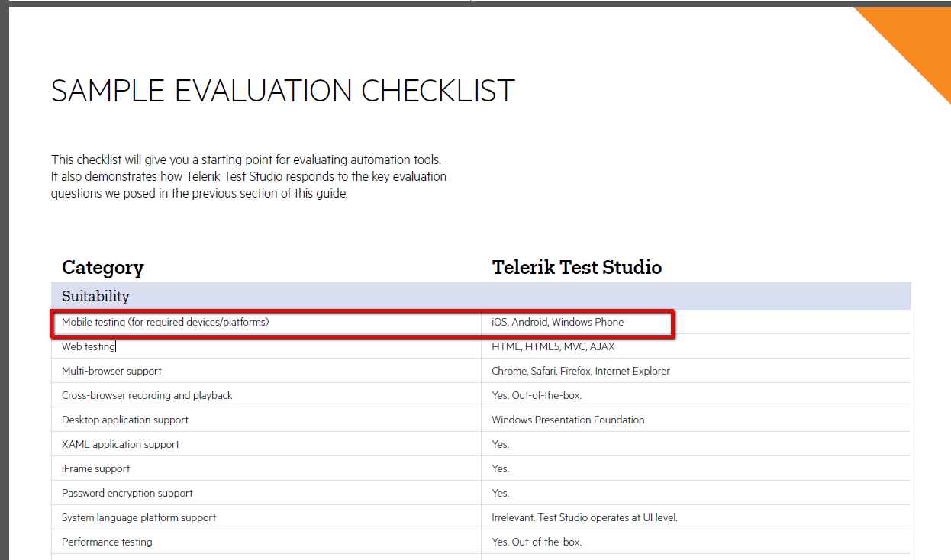Click the SAMPLE EVALUATION CHECKLIST title
Screen dimensions: 951x560
282,92
